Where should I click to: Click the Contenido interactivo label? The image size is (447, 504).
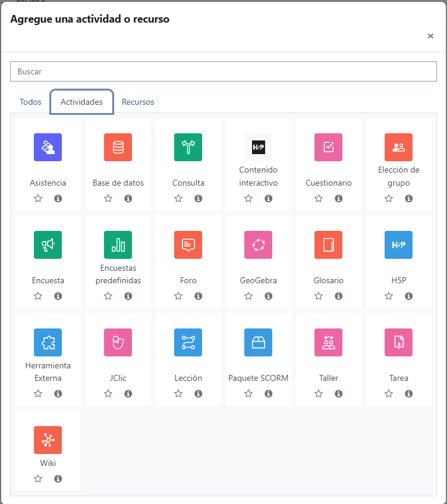click(x=258, y=176)
